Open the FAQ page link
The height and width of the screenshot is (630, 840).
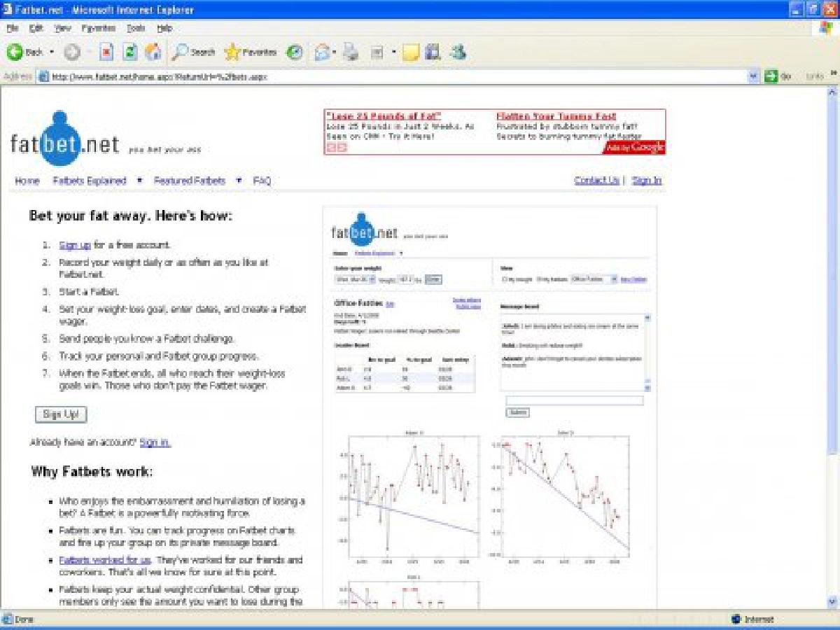262,181
